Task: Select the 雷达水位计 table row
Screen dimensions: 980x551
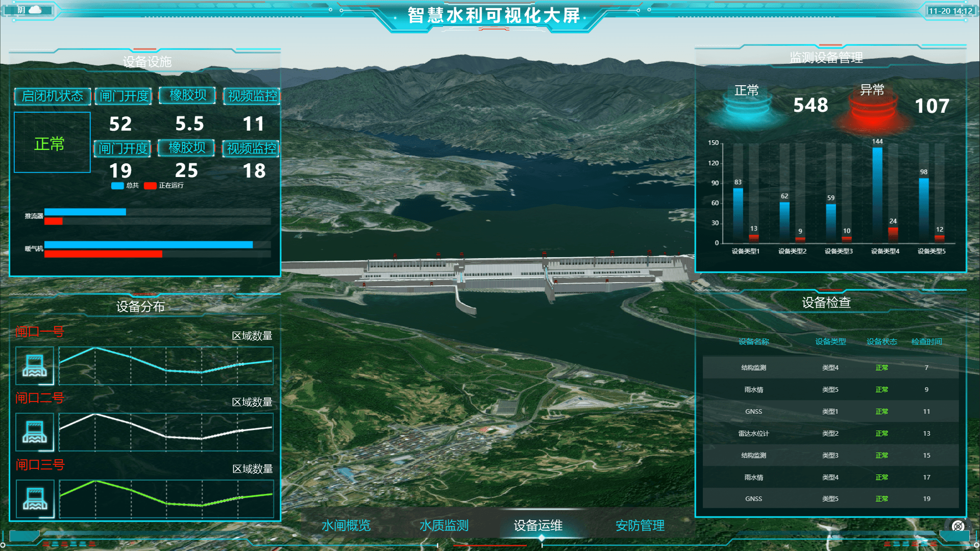Action: click(830, 433)
